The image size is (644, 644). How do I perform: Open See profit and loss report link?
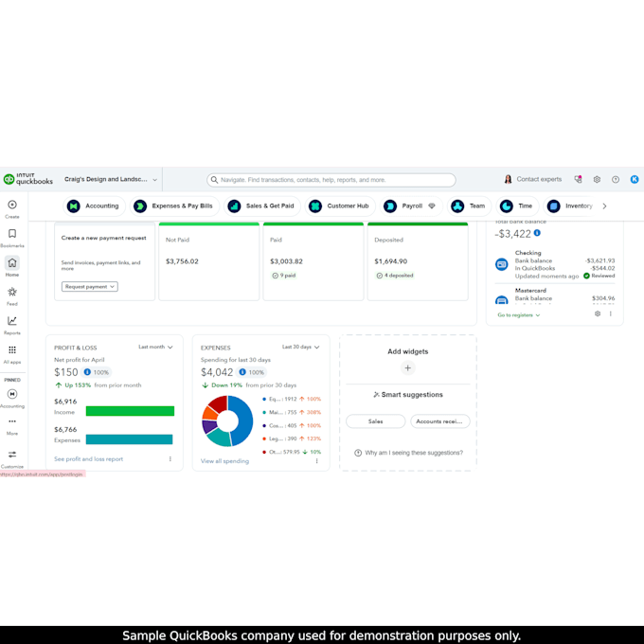click(x=88, y=458)
